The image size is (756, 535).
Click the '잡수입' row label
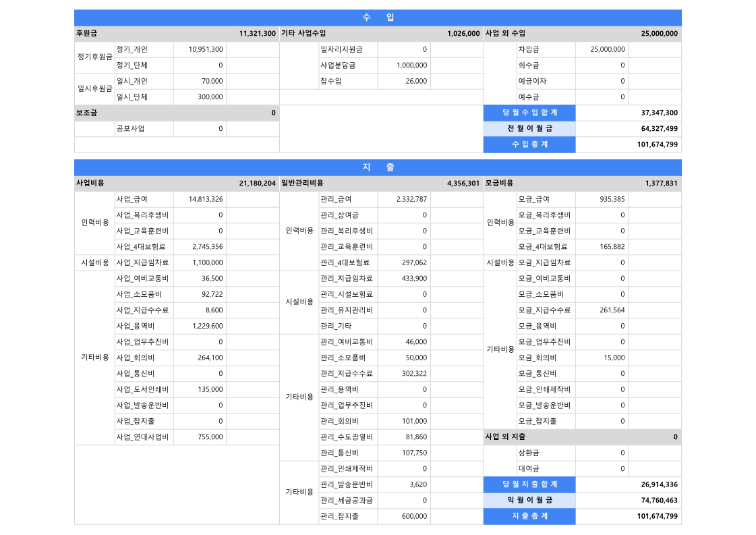click(x=330, y=81)
